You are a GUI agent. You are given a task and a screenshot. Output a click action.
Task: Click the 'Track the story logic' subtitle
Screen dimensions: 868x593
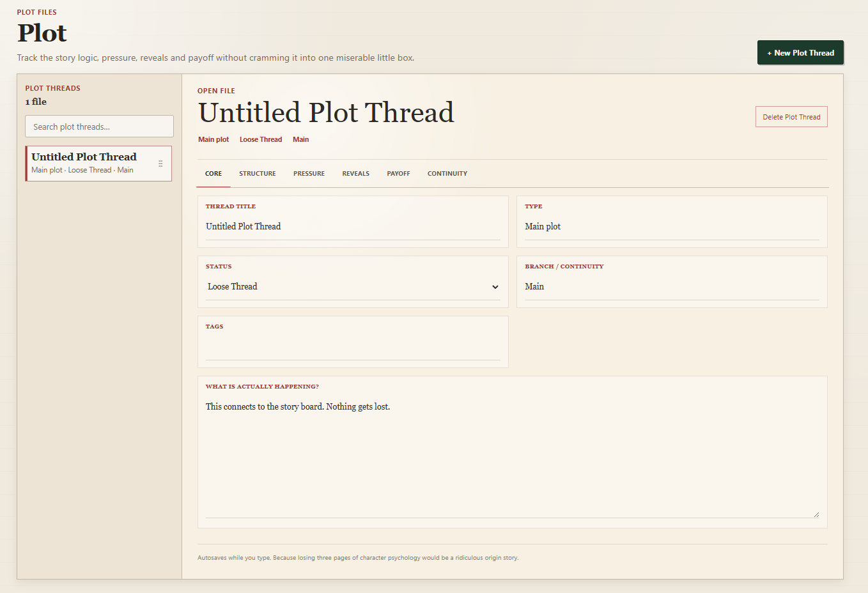pos(215,58)
